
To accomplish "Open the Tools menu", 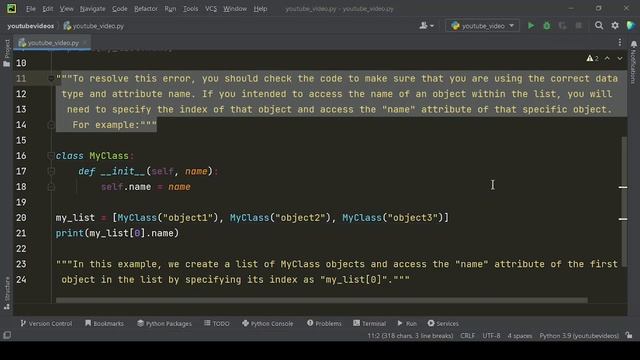I will coord(190,9).
